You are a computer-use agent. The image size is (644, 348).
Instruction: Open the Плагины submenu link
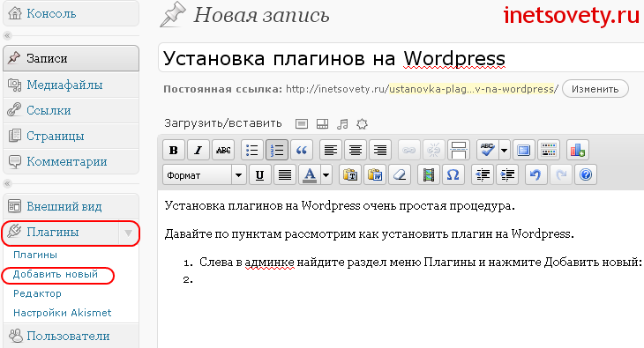point(35,255)
